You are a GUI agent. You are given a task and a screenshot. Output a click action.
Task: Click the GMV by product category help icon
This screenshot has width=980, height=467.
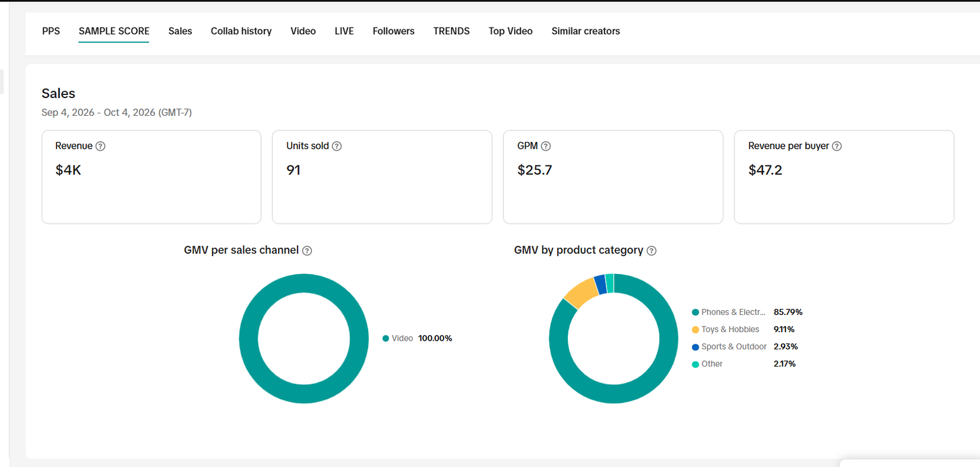click(x=652, y=251)
